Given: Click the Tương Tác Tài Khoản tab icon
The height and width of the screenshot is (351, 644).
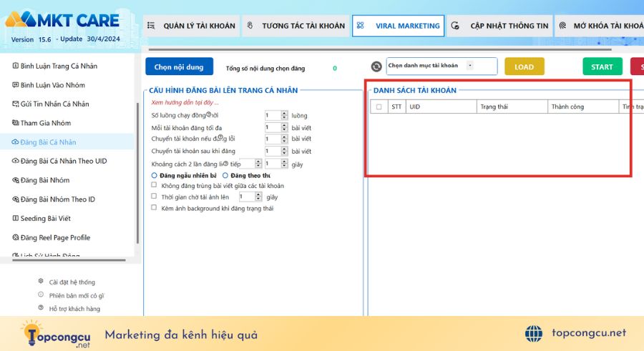Looking at the screenshot, I should (x=250, y=26).
